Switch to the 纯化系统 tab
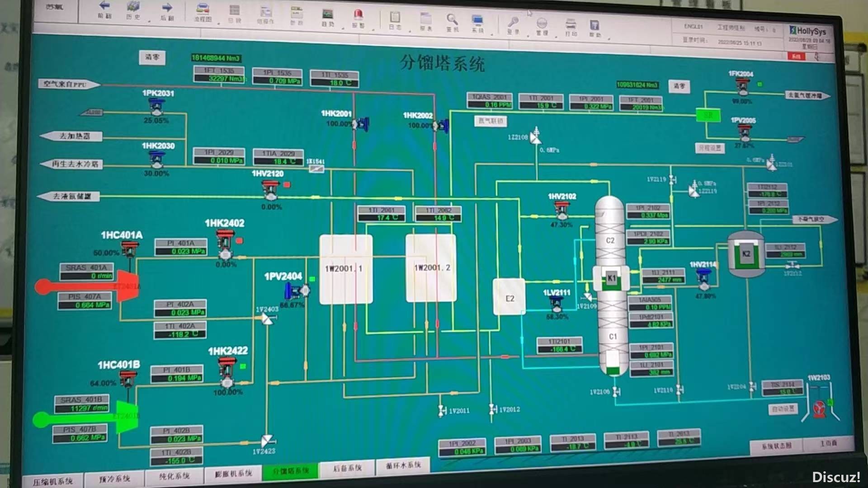Viewport: 868px width, 488px height. 174,476
